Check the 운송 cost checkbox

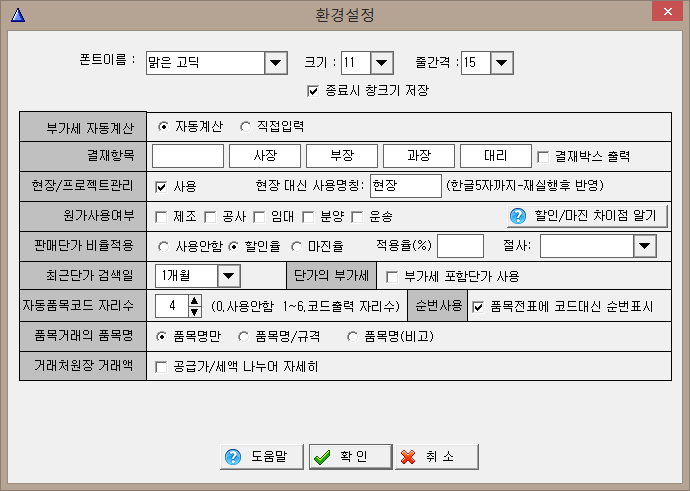(357, 217)
